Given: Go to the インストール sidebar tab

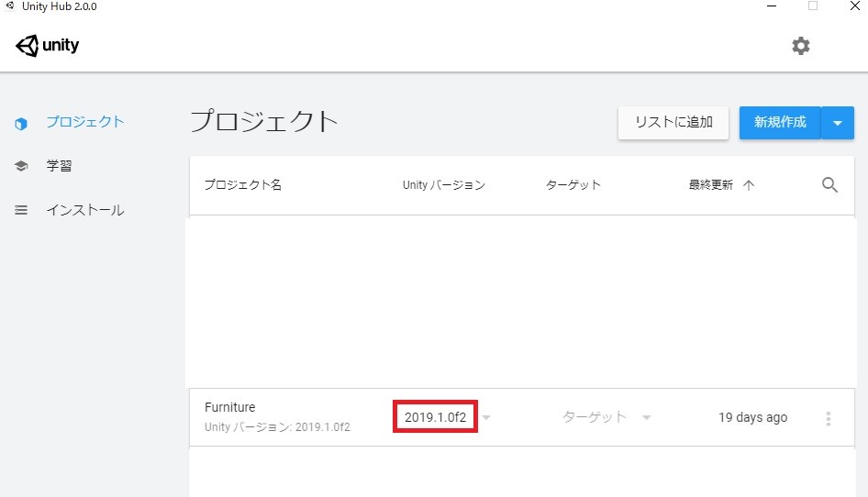Looking at the screenshot, I should 85,210.
